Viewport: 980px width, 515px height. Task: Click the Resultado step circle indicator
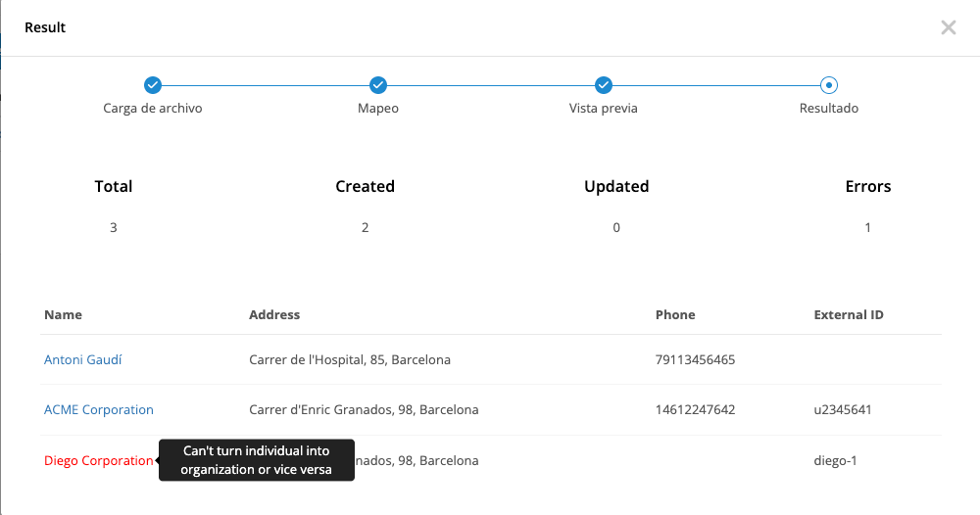pos(829,85)
